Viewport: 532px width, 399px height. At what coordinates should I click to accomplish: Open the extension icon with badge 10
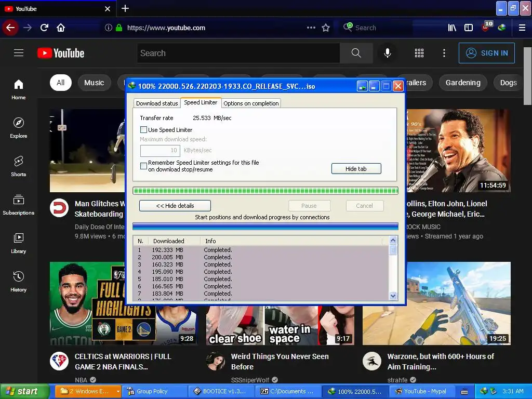point(486,26)
